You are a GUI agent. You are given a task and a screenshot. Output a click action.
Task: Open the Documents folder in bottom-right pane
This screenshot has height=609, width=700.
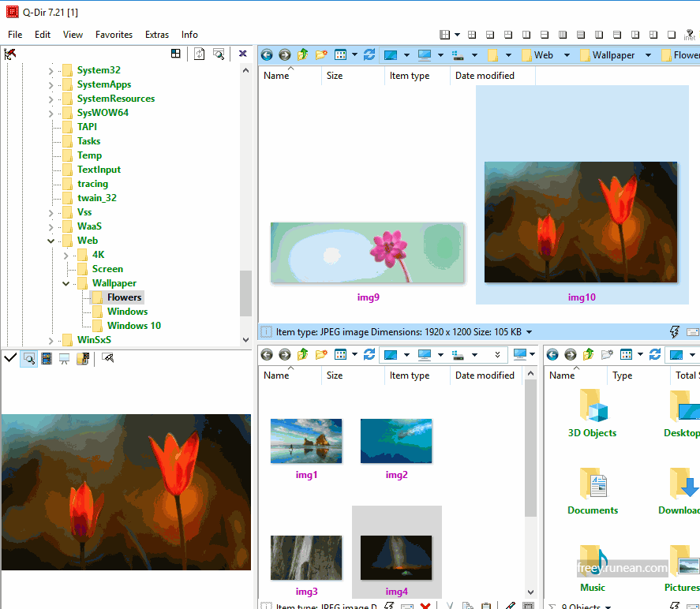(x=593, y=491)
